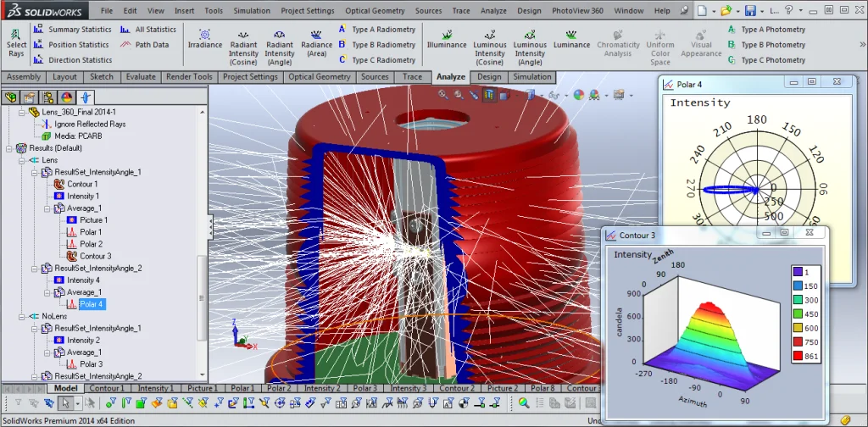
Task: Click the Save floppy disk icon
Action: click(x=750, y=10)
